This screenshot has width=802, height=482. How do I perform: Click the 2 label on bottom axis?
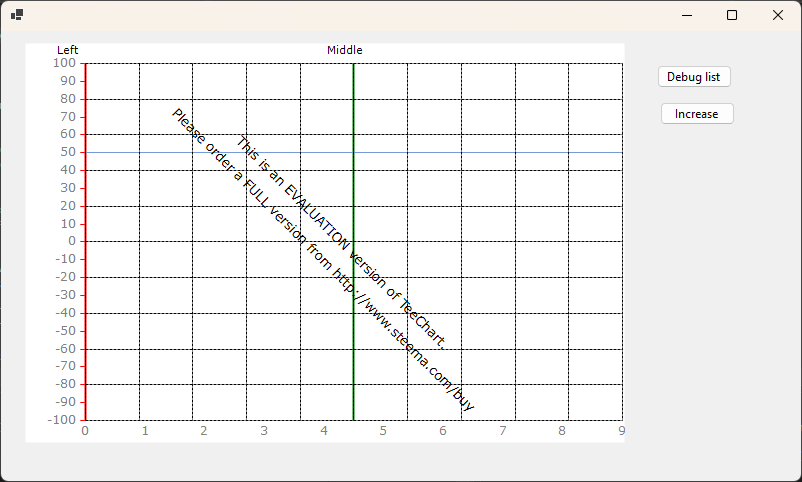(x=204, y=431)
